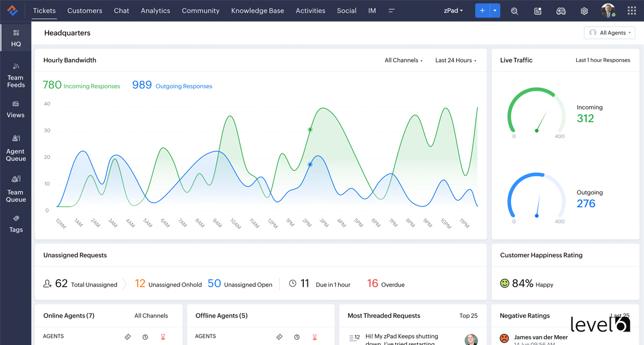This screenshot has width=644, height=345.
Task: Switch to the Tickets tab
Action: [x=44, y=10]
